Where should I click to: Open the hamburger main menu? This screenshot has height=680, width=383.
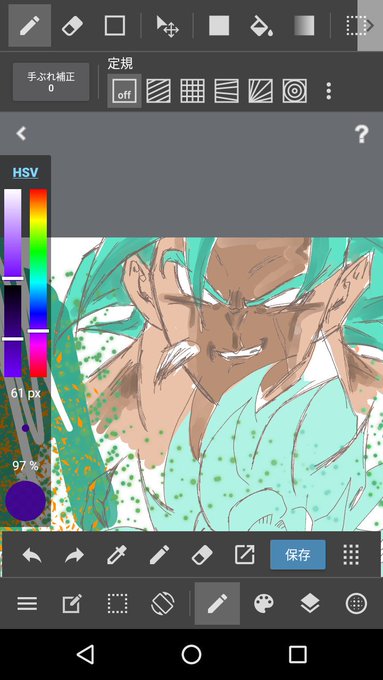click(x=27, y=603)
